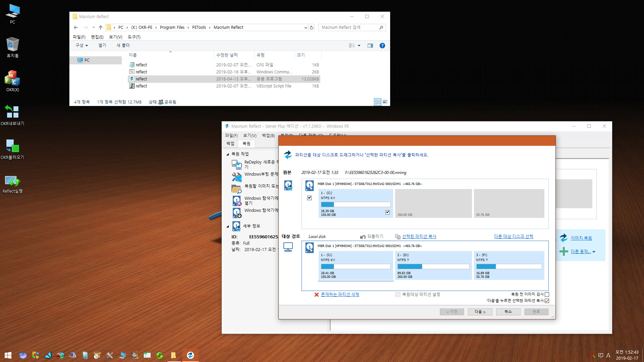Click source image disk icon in wizard
Image resolution: width=644 pixels, height=362 pixels.
point(288,185)
